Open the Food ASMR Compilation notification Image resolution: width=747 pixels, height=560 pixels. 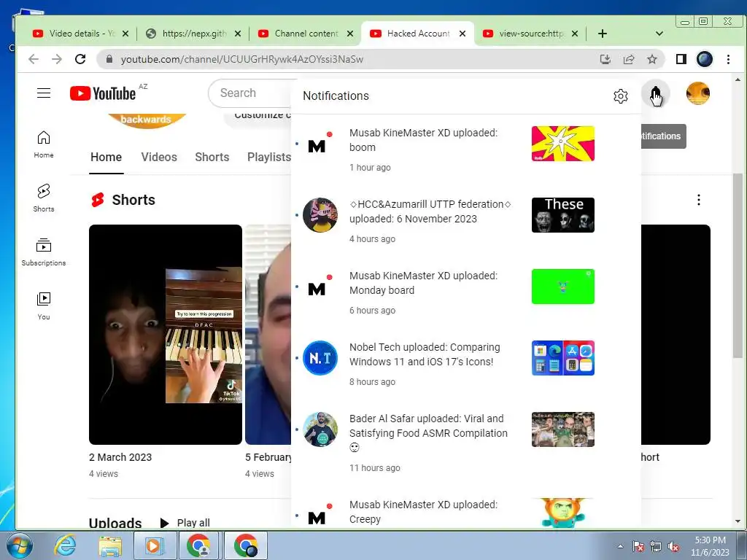tap(466, 443)
